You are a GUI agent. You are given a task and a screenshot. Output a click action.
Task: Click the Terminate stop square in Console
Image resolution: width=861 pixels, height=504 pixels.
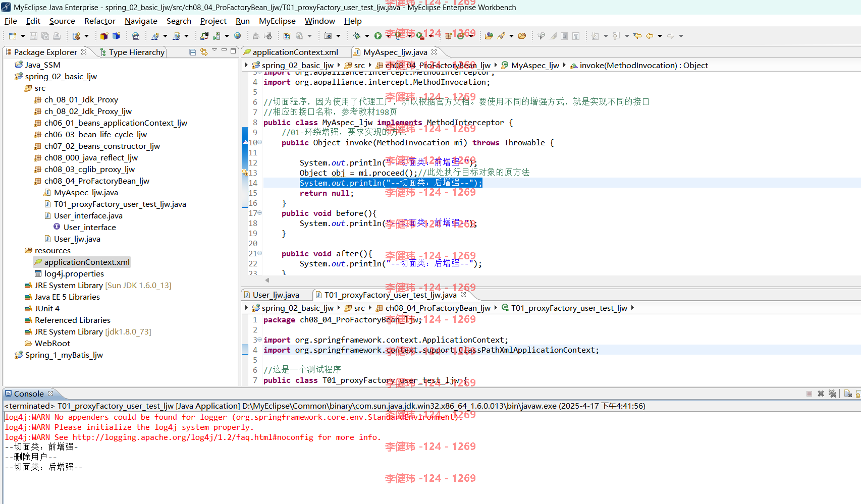[809, 394]
